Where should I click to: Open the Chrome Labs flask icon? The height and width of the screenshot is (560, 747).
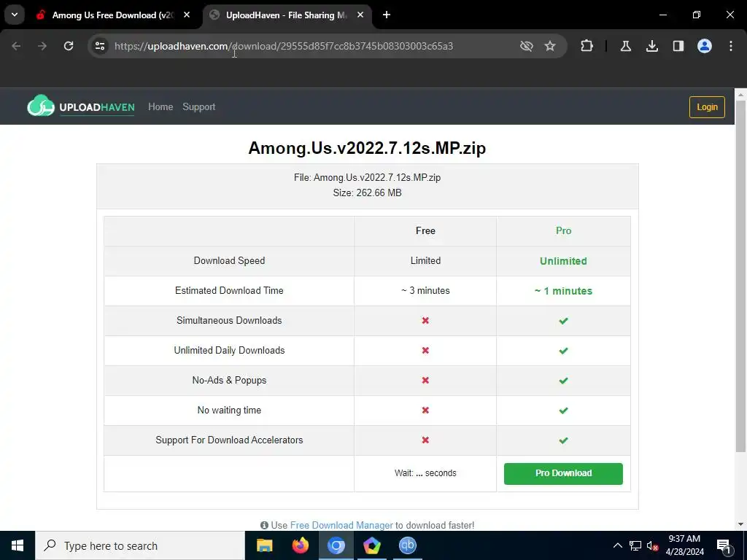(x=626, y=46)
